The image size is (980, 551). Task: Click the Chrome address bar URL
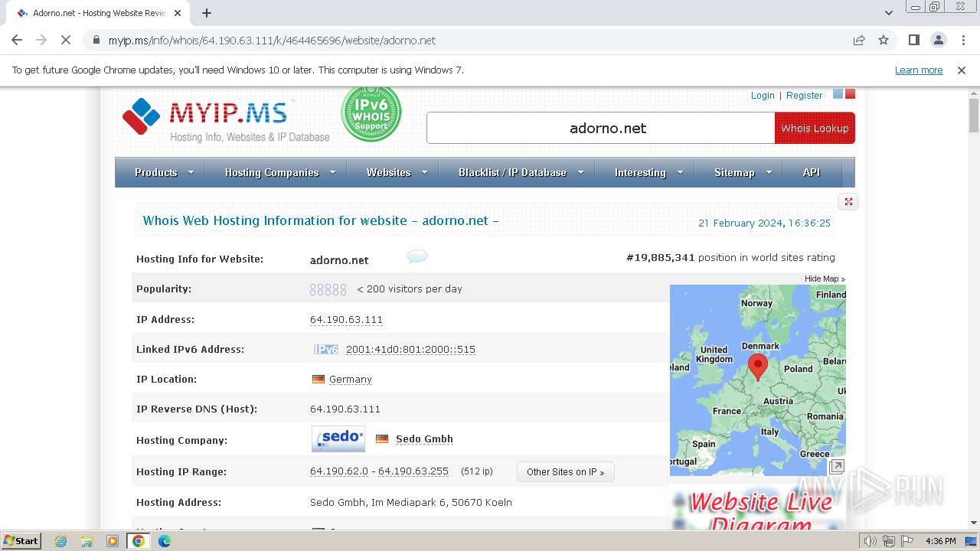(272, 41)
